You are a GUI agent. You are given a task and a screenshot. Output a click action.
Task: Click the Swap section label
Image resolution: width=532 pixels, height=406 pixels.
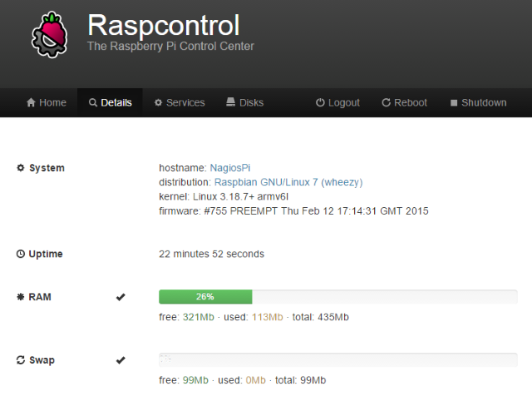[42, 360]
